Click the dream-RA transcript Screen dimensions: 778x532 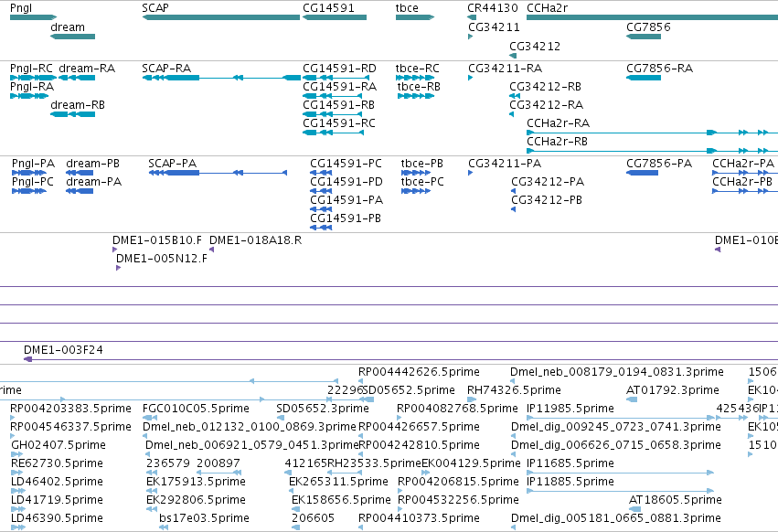[77, 78]
